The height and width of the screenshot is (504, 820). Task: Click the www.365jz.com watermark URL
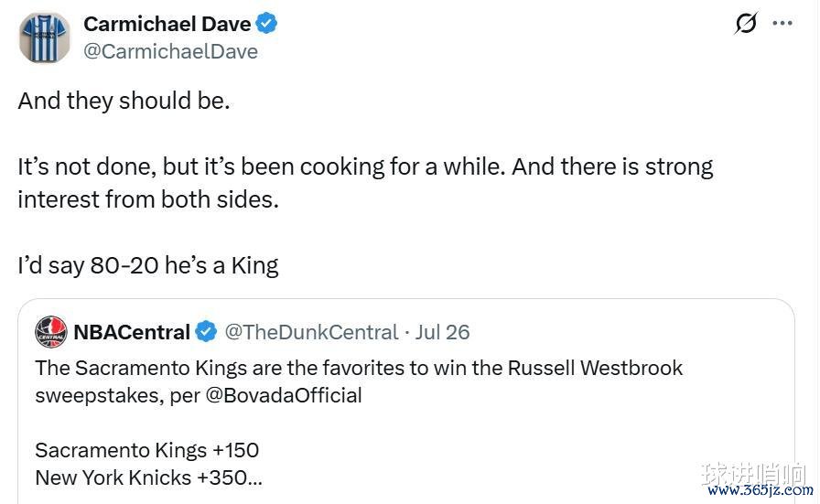[x=756, y=492]
